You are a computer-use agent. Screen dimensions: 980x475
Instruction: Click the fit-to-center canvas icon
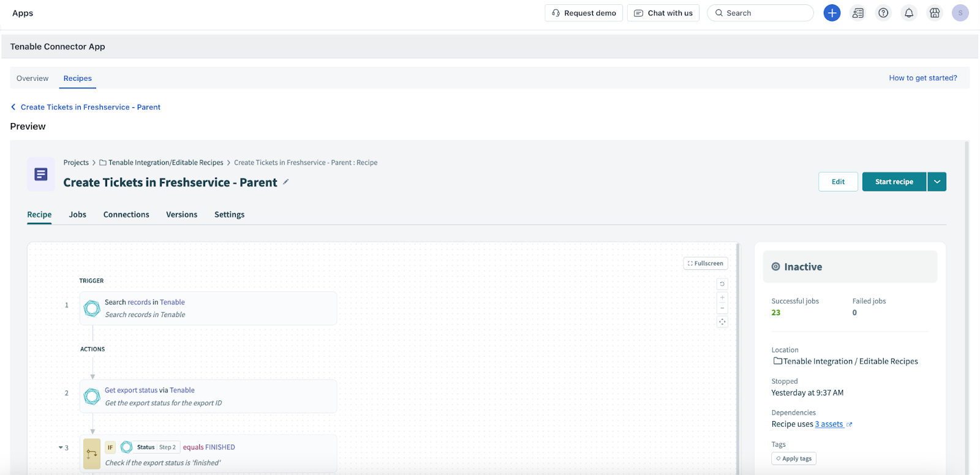coord(722,322)
